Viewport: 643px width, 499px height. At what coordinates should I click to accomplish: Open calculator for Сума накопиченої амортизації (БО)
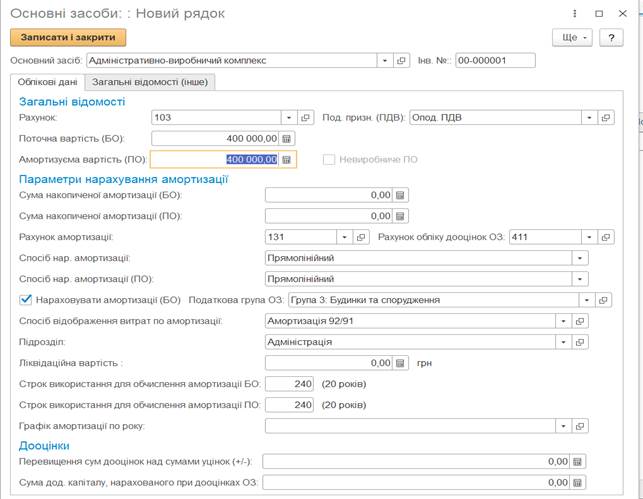[x=401, y=195]
